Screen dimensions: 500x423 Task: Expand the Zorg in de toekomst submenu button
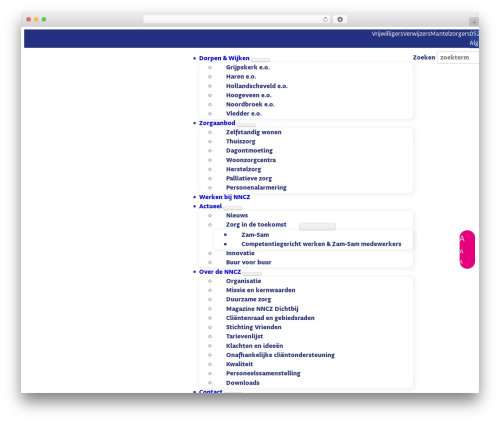tap(317, 227)
